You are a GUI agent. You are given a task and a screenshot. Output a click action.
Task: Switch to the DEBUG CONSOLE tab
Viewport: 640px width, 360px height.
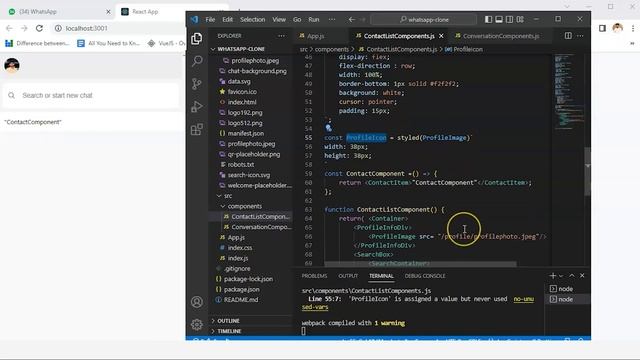[x=424, y=276]
